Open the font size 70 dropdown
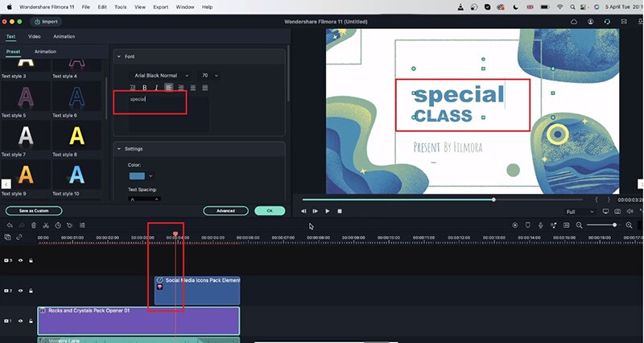 tap(209, 76)
